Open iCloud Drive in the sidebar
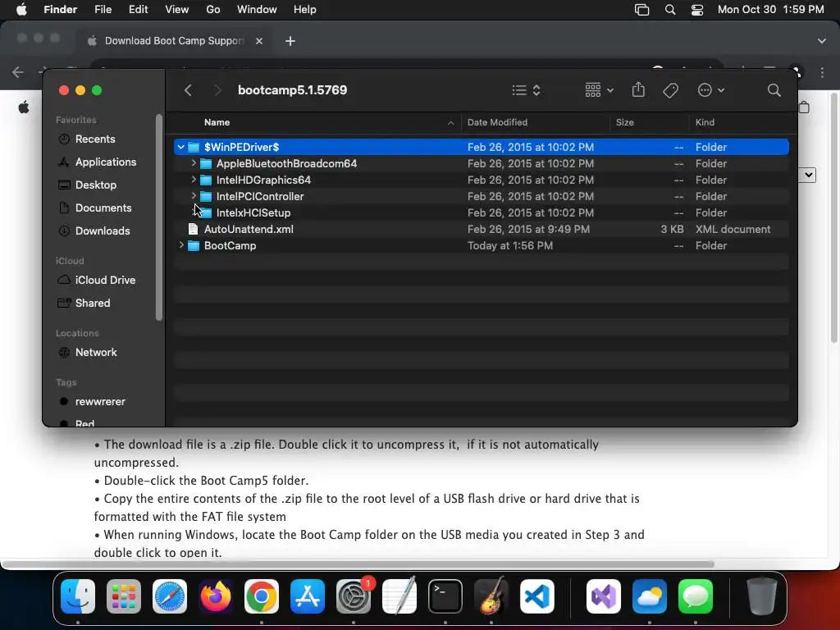This screenshot has width=840, height=630. [x=105, y=281]
